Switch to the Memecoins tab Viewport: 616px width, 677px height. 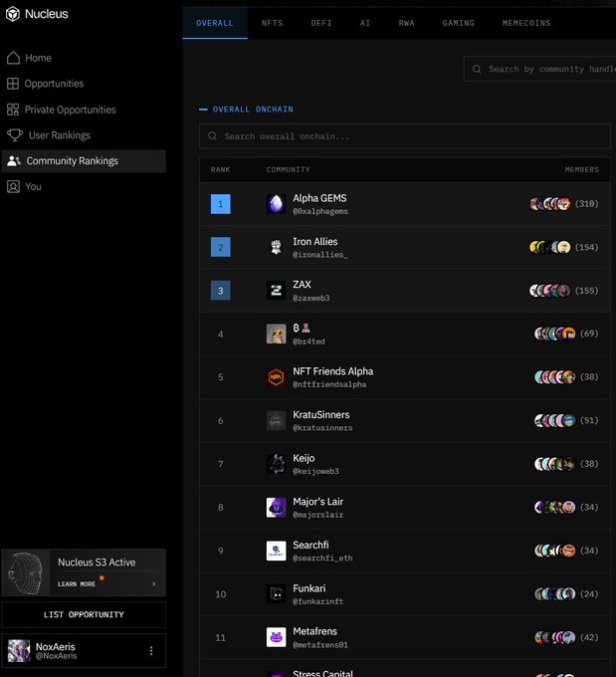526,23
